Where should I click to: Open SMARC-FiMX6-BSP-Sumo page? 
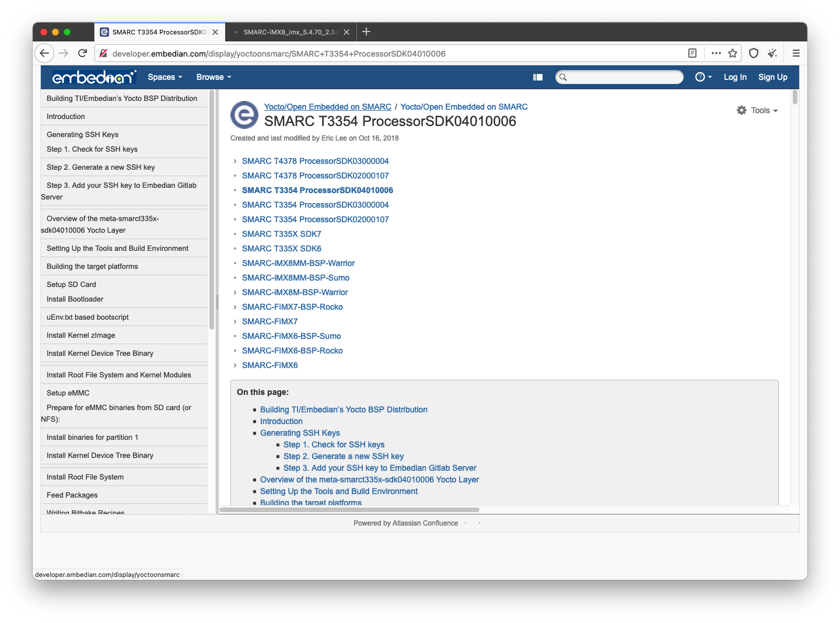pyautogui.click(x=291, y=336)
